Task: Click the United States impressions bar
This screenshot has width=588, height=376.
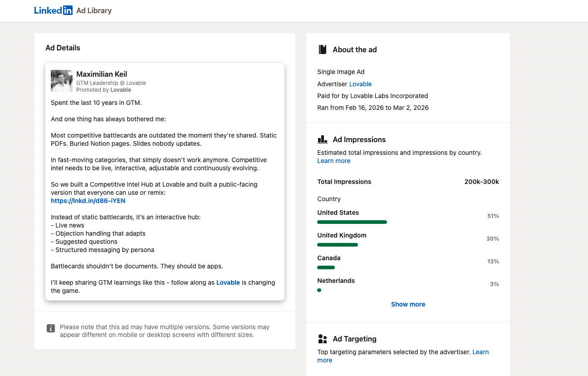Action: click(x=352, y=222)
